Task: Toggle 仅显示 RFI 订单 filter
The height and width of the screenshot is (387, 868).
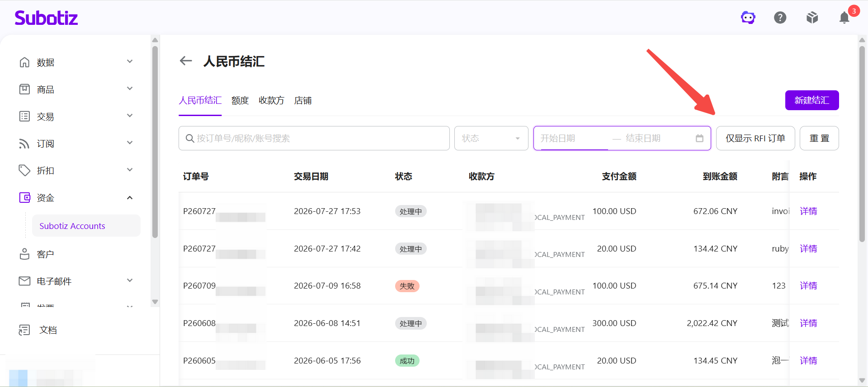Action: point(755,138)
